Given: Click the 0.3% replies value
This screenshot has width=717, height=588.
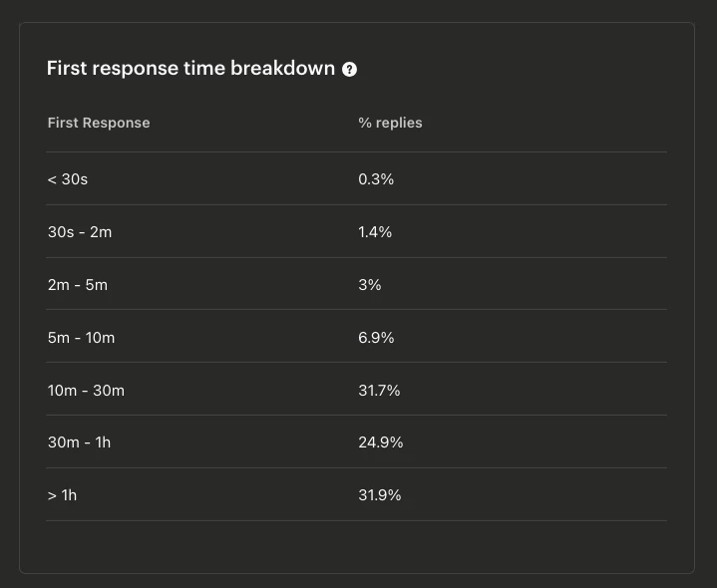Looking at the screenshot, I should coord(376,179).
